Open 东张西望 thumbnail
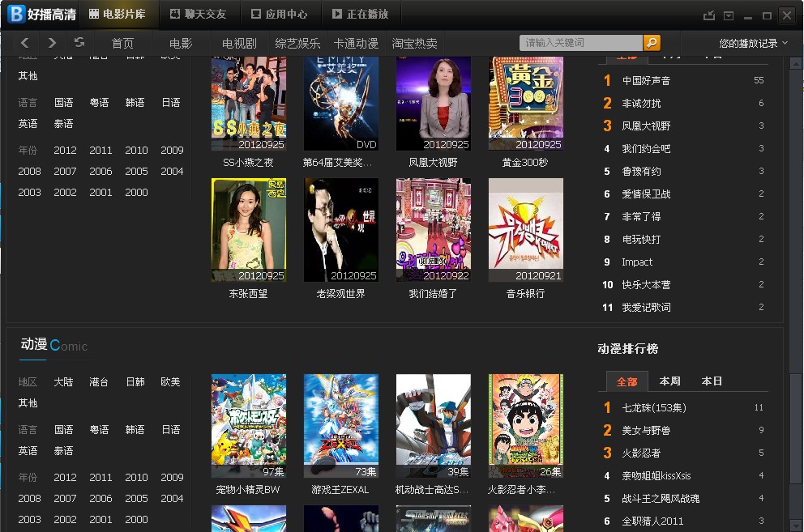 point(249,230)
